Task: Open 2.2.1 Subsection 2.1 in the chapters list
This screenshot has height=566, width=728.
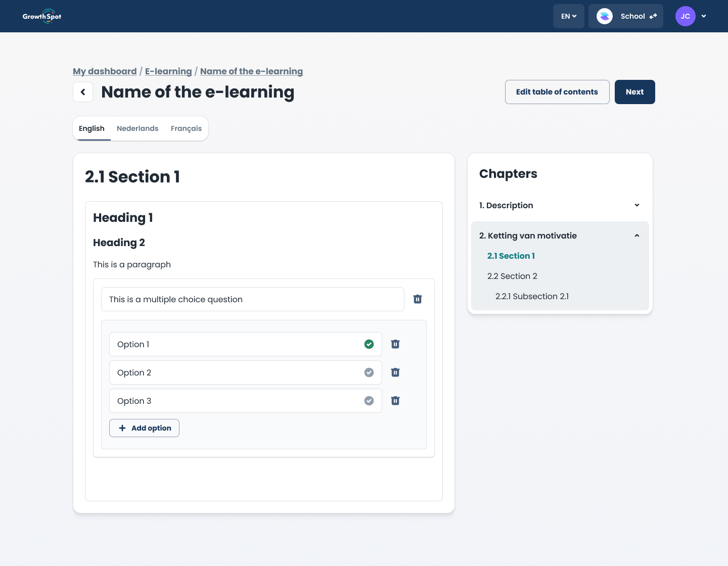Action: coord(532,296)
